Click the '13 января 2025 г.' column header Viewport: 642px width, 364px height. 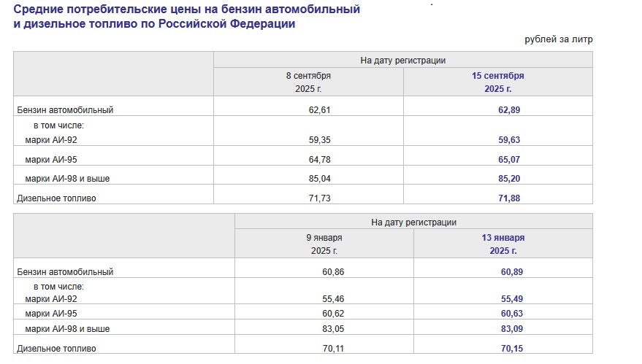pyautogui.click(x=503, y=244)
